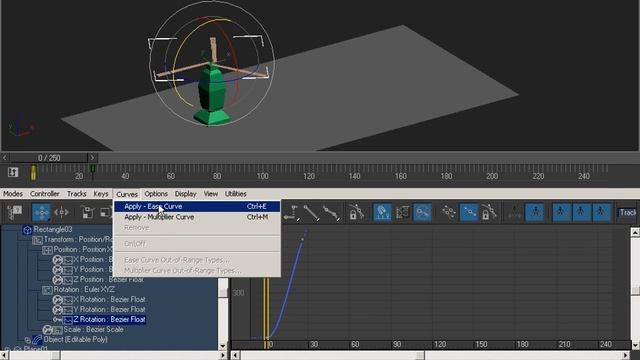640x360 pixels.
Task: Choose Apply - Ease Curve
Action: [197, 207]
